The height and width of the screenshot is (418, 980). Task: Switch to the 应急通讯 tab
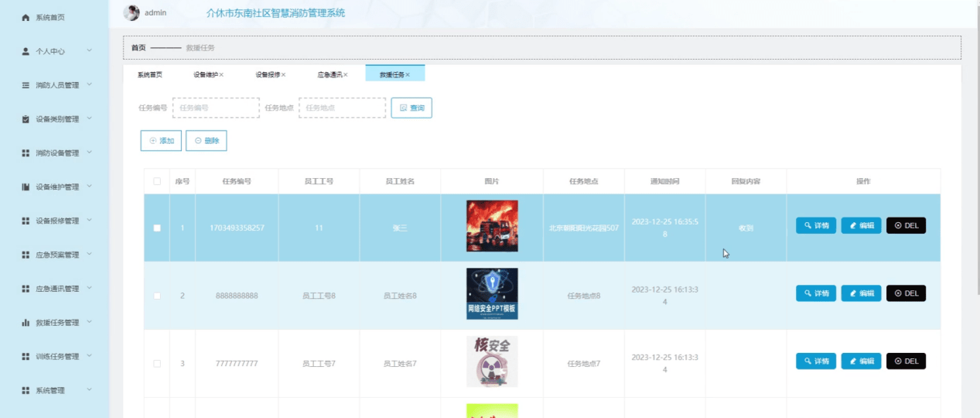tap(330, 75)
